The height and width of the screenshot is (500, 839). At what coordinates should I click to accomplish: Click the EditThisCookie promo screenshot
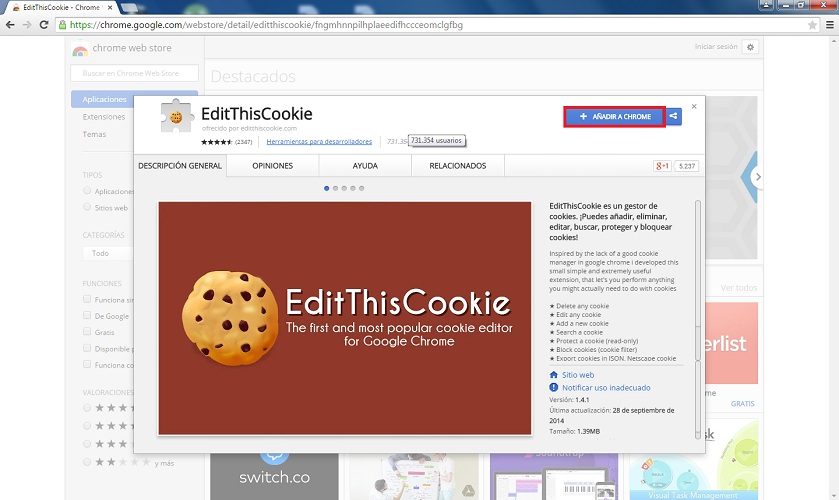[345, 318]
